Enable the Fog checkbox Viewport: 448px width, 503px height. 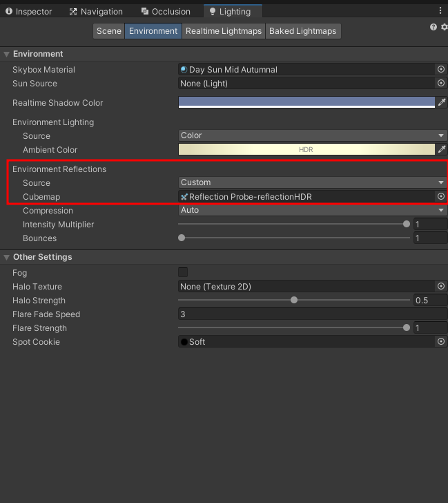coord(183,273)
